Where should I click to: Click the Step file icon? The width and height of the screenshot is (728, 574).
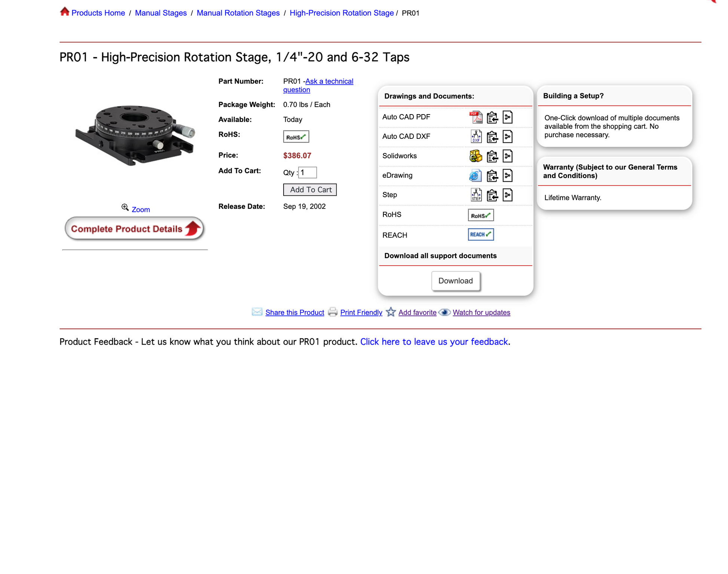tap(476, 195)
